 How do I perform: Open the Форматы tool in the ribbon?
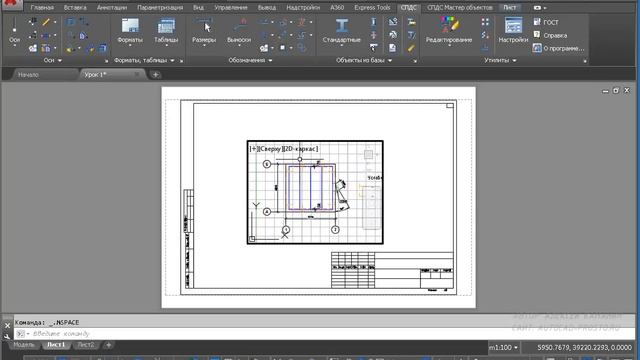pos(130,31)
